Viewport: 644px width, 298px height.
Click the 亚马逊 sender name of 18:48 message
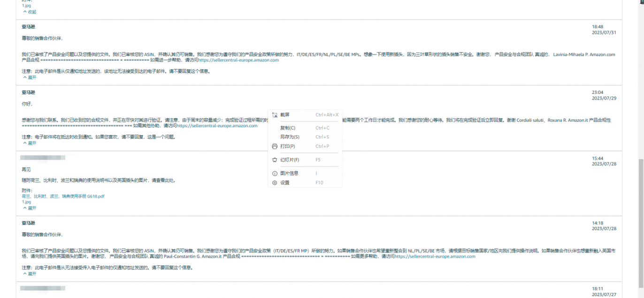point(28,27)
